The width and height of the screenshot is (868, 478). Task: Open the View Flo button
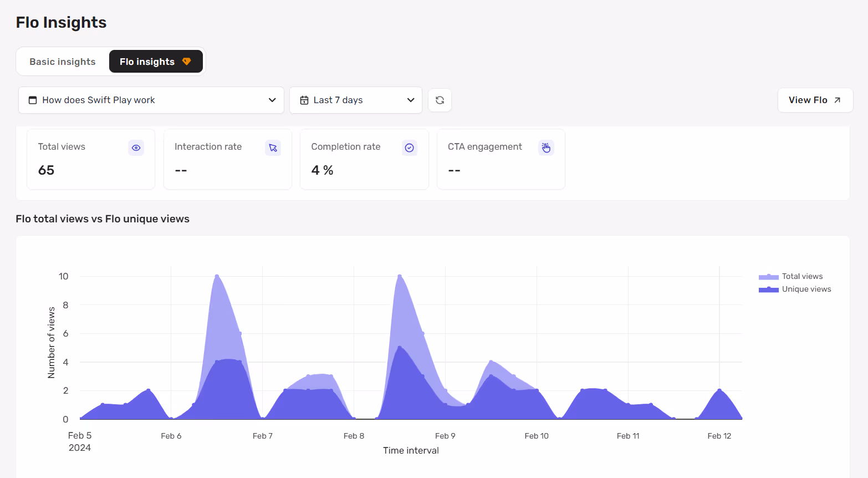(815, 100)
